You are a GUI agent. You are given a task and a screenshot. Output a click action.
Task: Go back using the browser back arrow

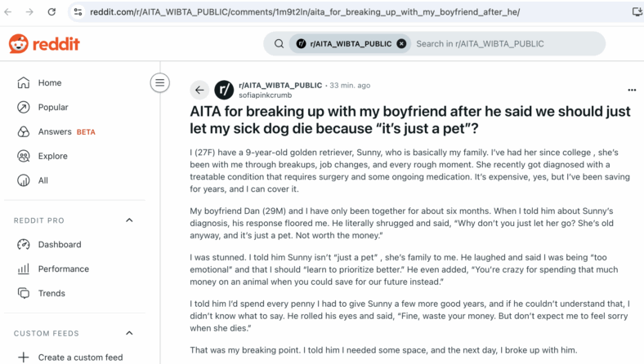pos(8,12)
